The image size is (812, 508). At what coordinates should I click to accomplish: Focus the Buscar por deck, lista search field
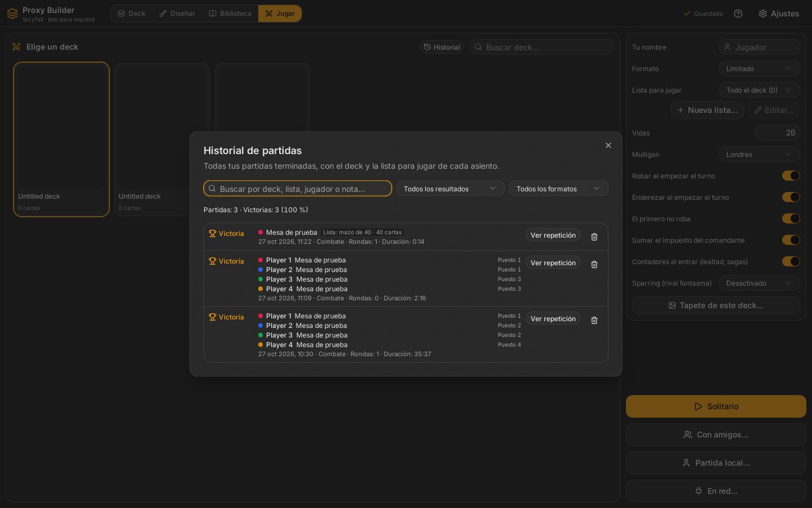coord(298,189)
